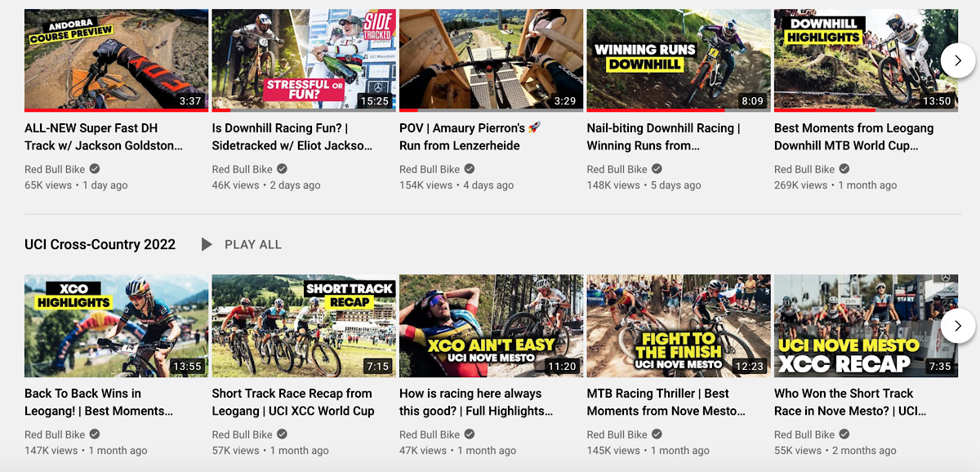Click next arrow on UCI Cross-Country row
This screenshot has width=980, height=472.
[958, 326]
